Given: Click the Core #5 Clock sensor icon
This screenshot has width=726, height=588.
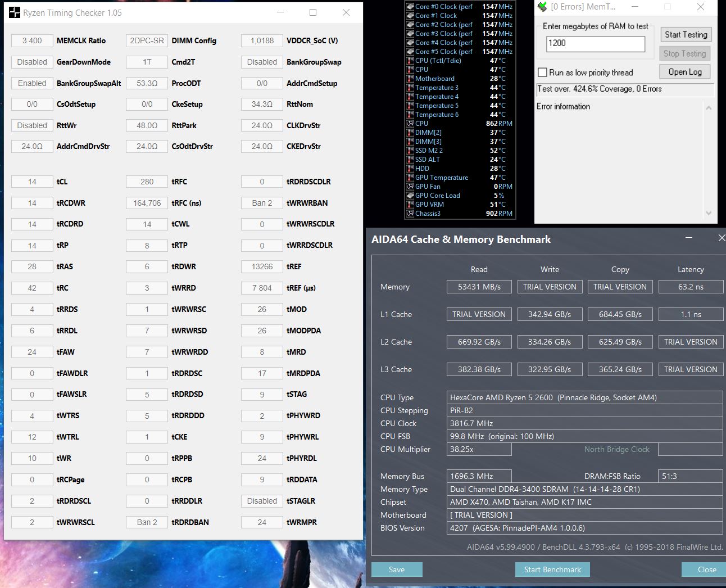Looking at the screenshot, I should (410, 52).
